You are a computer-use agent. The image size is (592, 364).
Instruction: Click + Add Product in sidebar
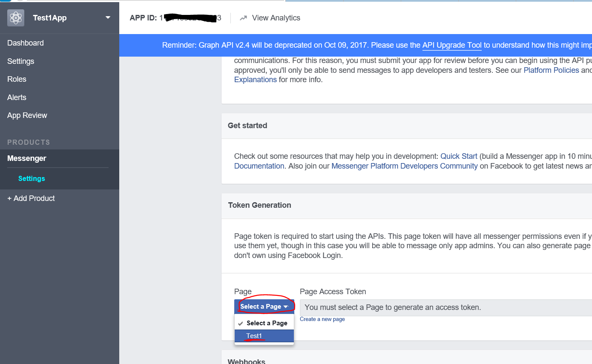point(31,198)
